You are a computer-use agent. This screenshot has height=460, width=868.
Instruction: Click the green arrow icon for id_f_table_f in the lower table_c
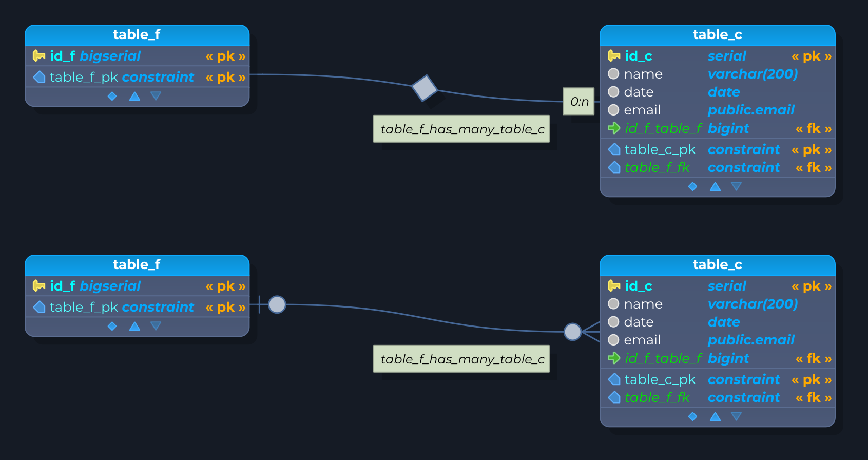[614, 358]
